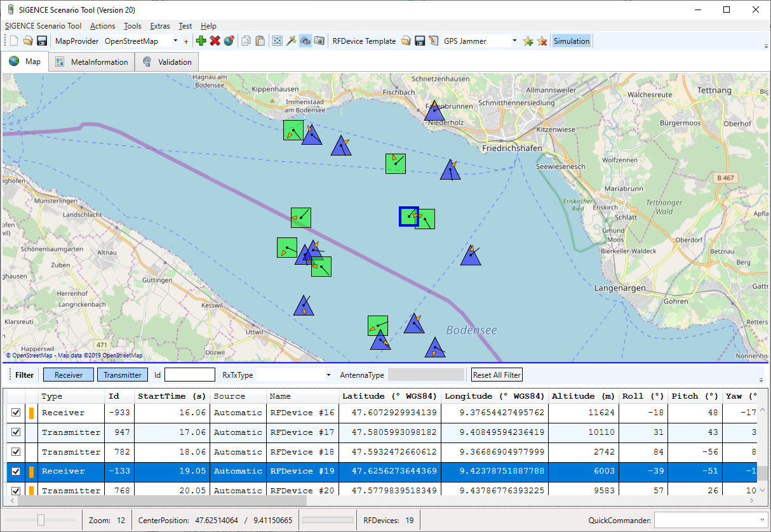The height and width of the screenshot is (532, 771).
Task: Delete RFDevice with the red X icon
Action: pyautogui.click(x=215, y=41)
